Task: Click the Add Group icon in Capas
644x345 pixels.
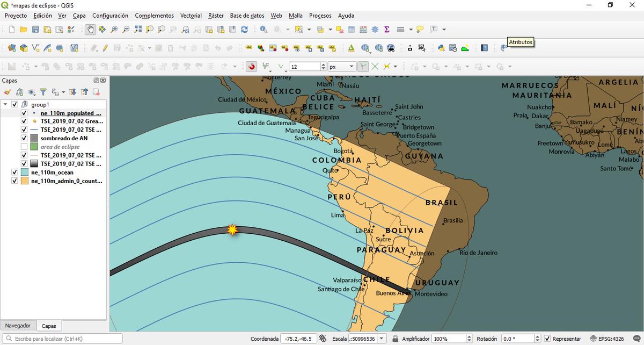Action: (19, 92)
